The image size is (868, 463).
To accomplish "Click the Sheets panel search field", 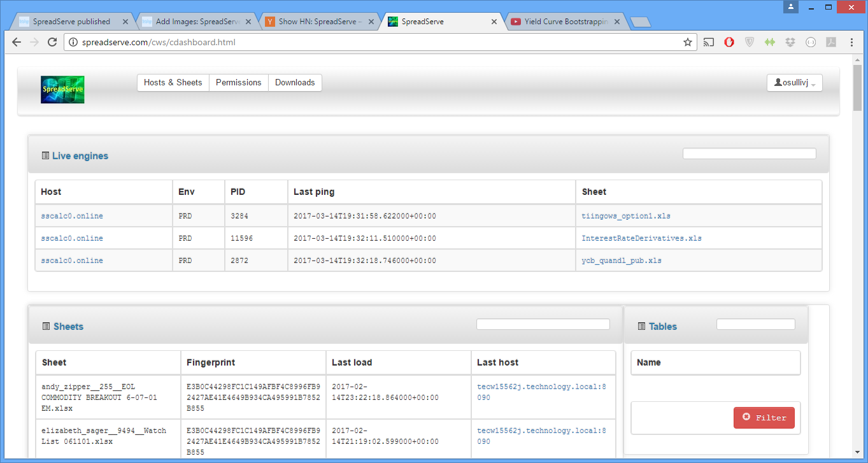I will coord(543,324).
